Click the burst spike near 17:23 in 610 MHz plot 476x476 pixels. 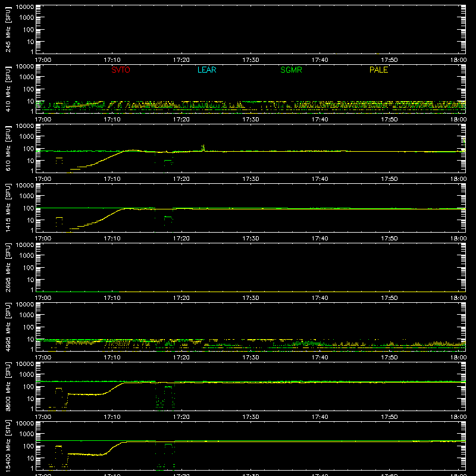[203, 148]
